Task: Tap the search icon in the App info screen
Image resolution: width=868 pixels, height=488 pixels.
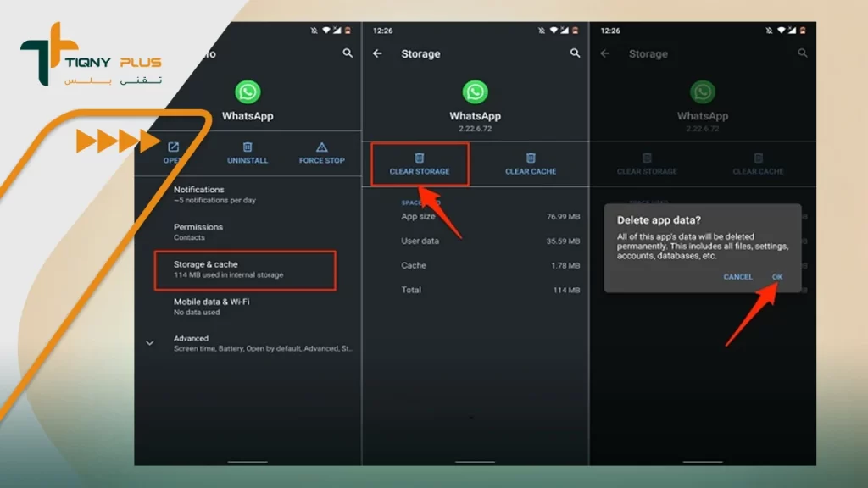Action: 348,53
